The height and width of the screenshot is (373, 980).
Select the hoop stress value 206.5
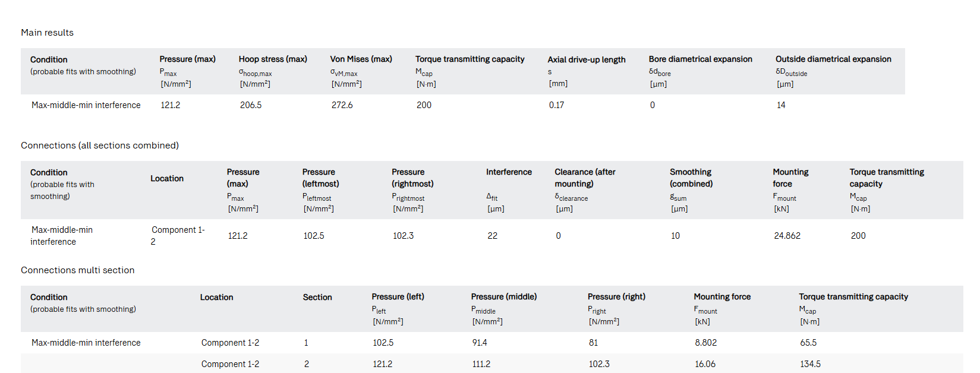(x=250, y=105)
